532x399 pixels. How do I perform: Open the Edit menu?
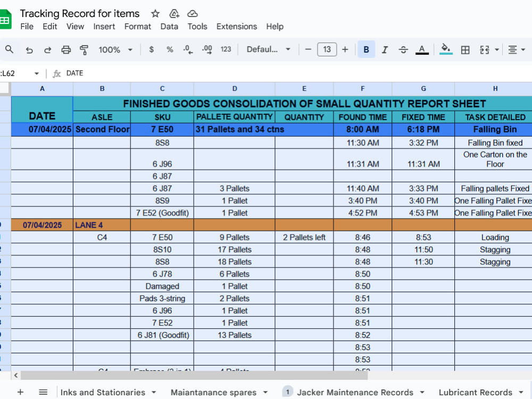click(x=50, y=27)
